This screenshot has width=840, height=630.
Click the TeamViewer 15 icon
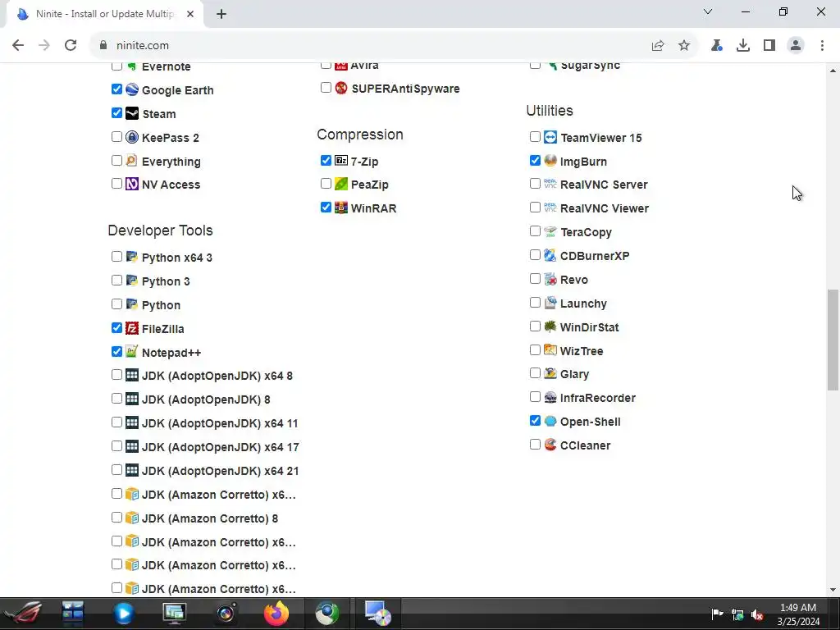coord(550,137)
